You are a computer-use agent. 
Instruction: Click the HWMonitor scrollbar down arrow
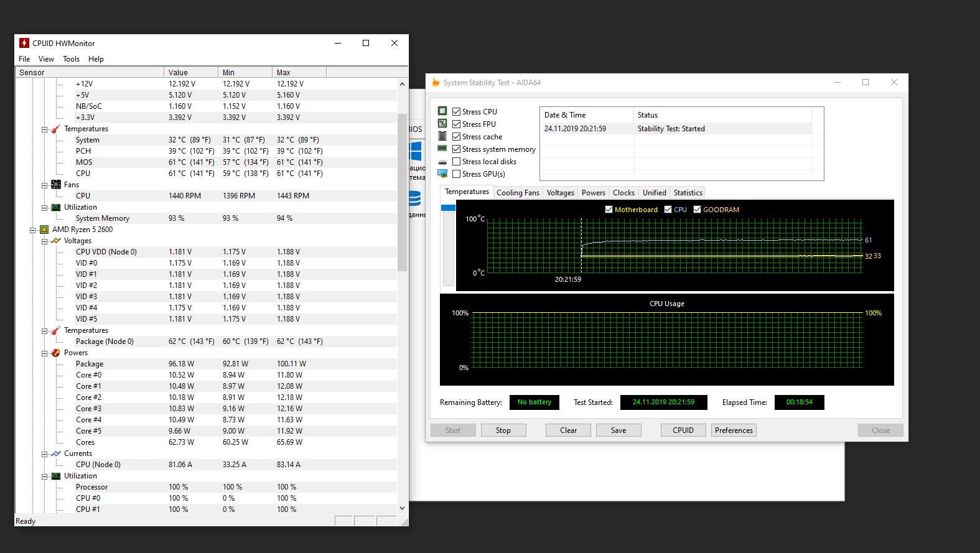(x=402, y=508)
